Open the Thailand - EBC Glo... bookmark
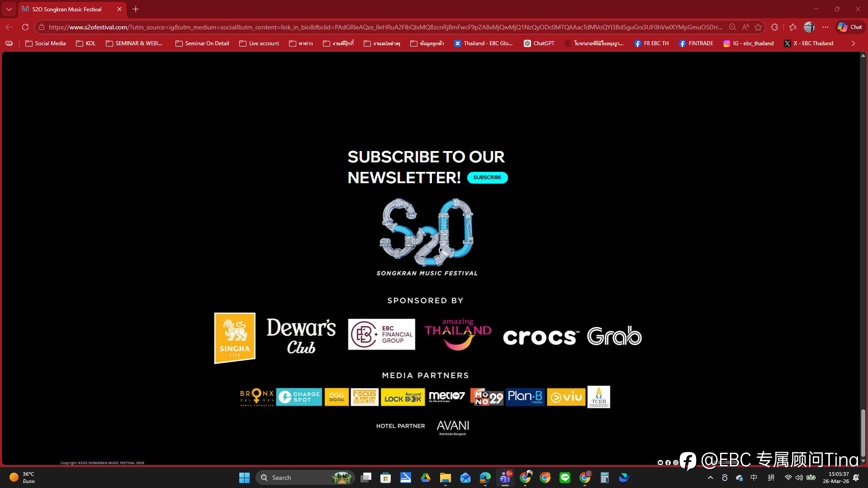 484,43
